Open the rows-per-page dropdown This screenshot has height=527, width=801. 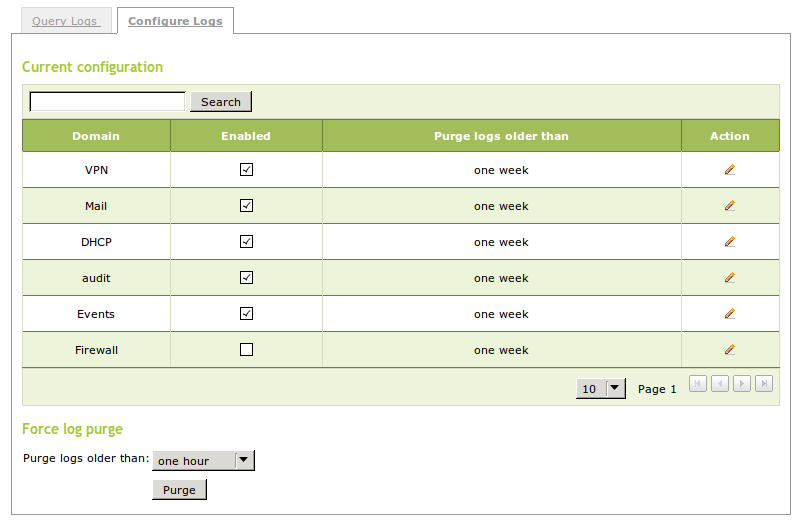[600, 389]
